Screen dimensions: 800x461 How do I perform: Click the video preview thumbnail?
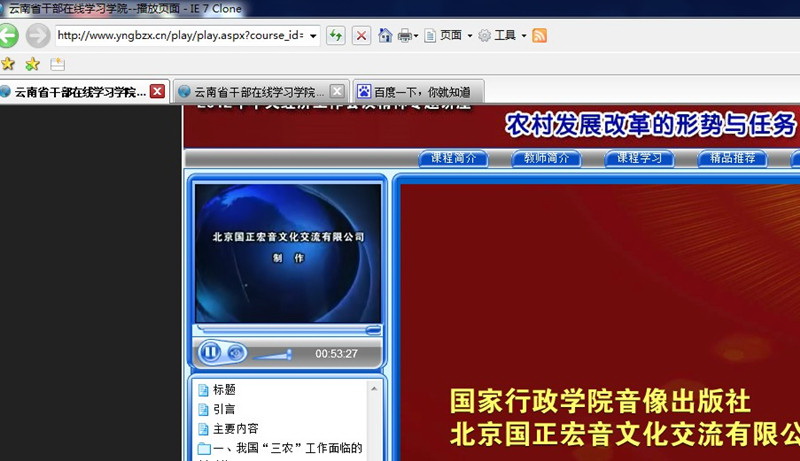coord(288,253)
